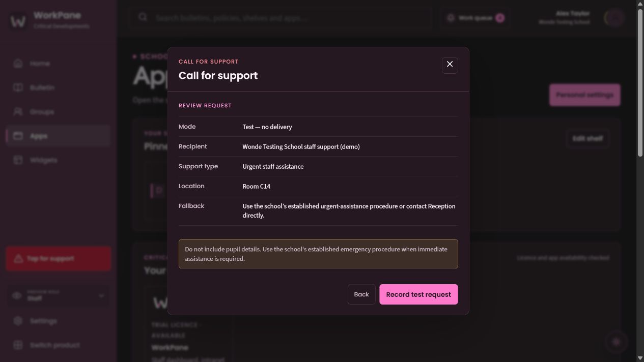Go back with the Back button
The image size is (644, 362).
coord(361,294)
